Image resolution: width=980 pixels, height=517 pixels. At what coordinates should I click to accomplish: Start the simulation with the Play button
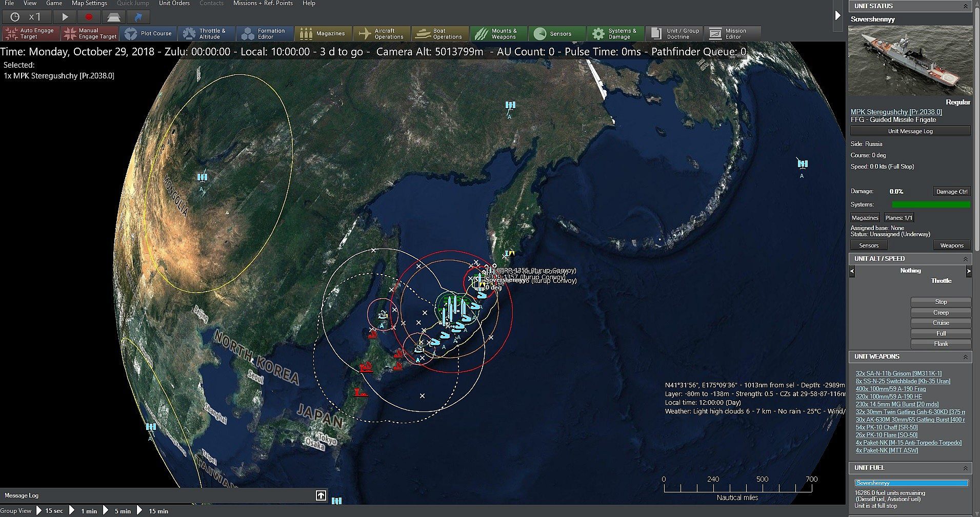65,17
